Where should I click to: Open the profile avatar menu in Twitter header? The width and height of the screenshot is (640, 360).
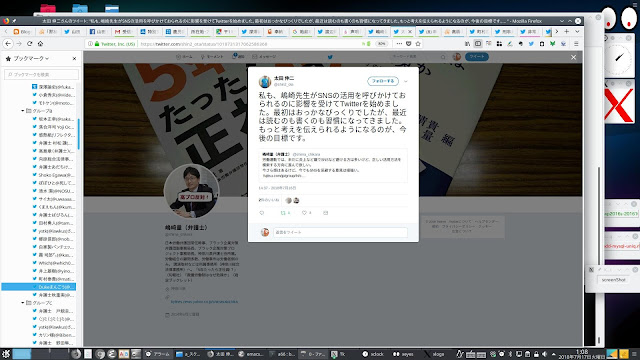coord(457,57)
